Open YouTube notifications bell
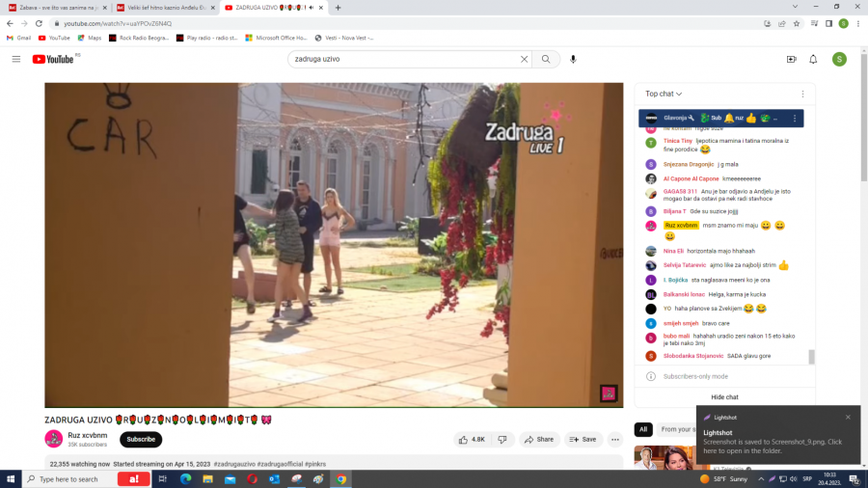Image resolution: width=868 pixels, height=488 pixels. pos(813,59)
